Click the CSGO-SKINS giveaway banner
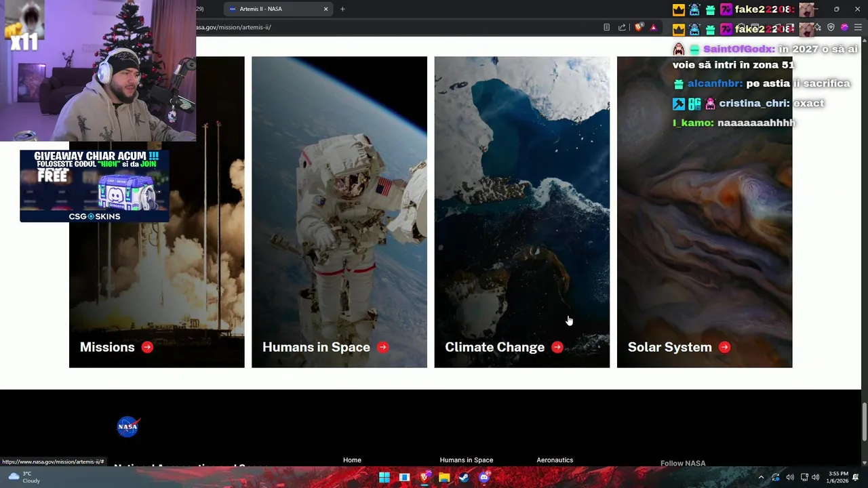This screenshot has width=868, height=488. coord(94,186)
